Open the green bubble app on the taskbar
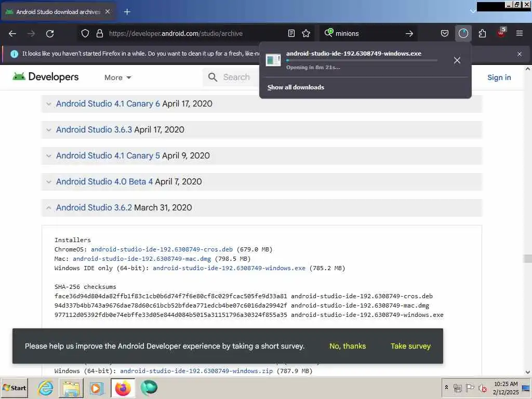The width and height of the screenshot is (532, 399). [x=149, y=388]
